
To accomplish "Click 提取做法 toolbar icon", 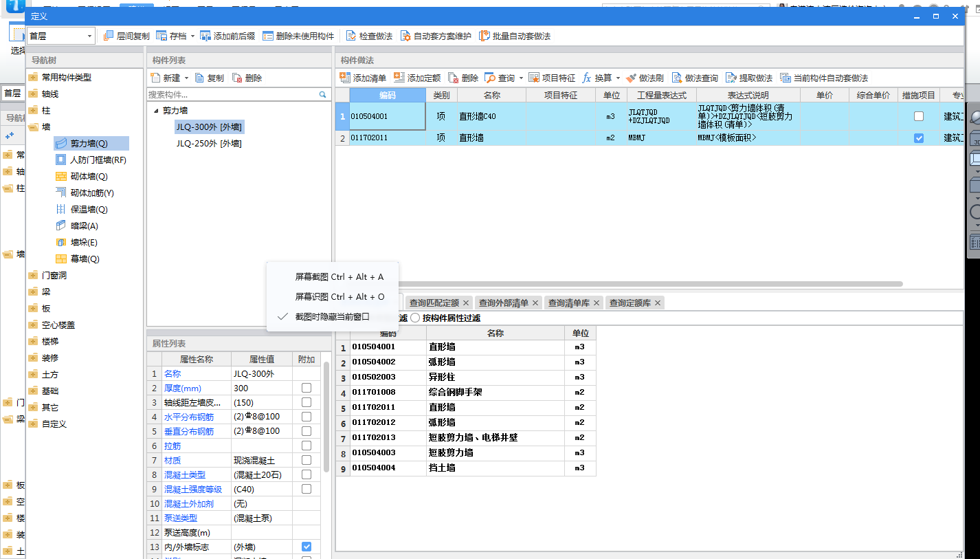I will pyautogui.click(x=731, y=78).
